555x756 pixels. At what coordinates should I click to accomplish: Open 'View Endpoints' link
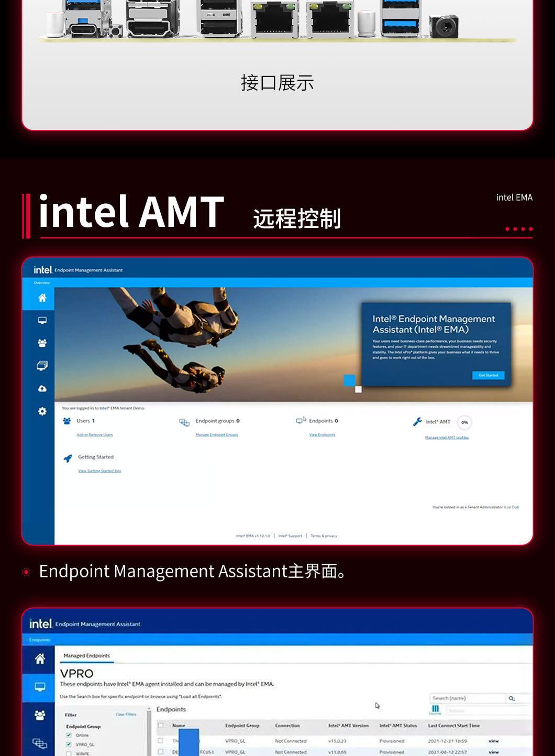pos(322,435)
